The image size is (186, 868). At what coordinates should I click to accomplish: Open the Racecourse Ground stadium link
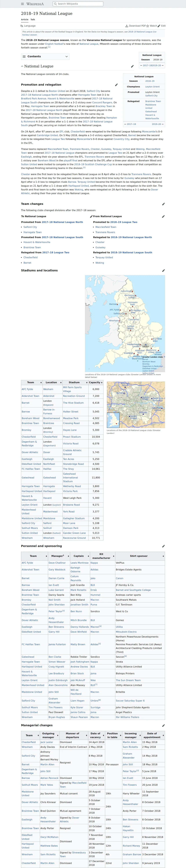pos(74,538)
